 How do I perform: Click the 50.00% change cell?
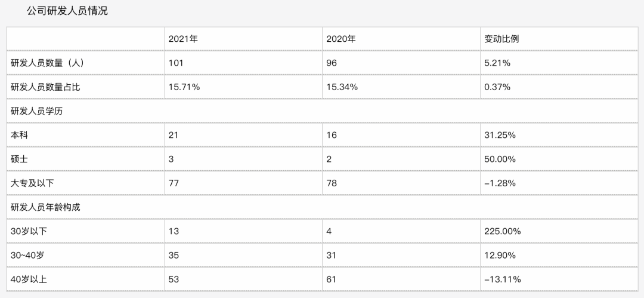click(500, 159)
